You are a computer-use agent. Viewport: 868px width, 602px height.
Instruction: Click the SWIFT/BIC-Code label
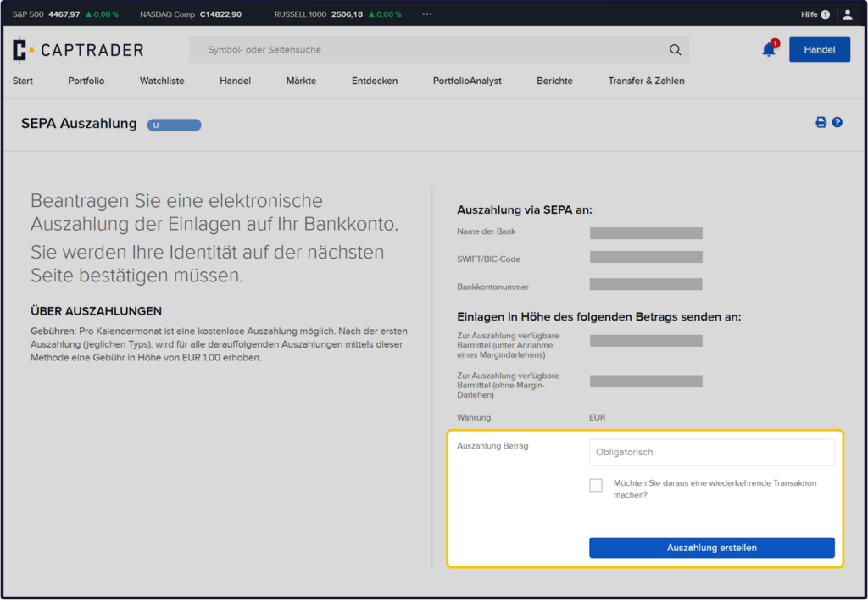488,259
